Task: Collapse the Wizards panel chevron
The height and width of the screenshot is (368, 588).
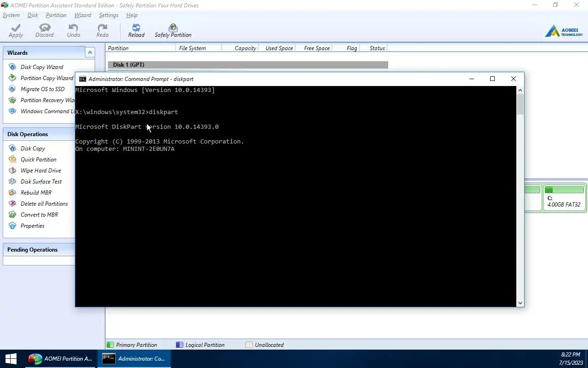Action: click(x=90, y=52)
